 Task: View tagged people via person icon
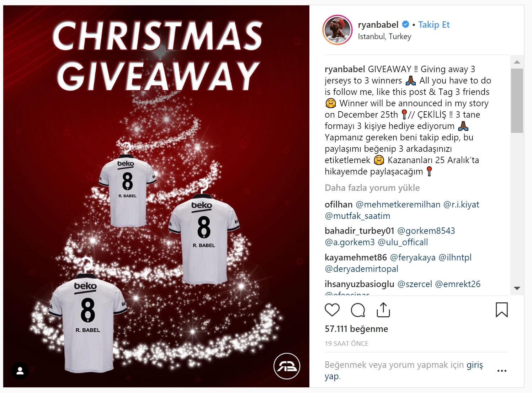(x=20, y=371)
